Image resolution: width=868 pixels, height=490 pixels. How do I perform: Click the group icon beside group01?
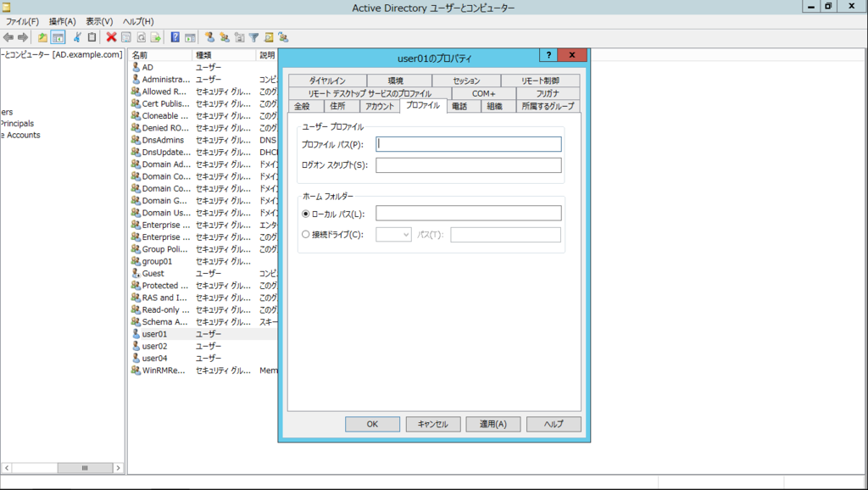pos(136,261)
